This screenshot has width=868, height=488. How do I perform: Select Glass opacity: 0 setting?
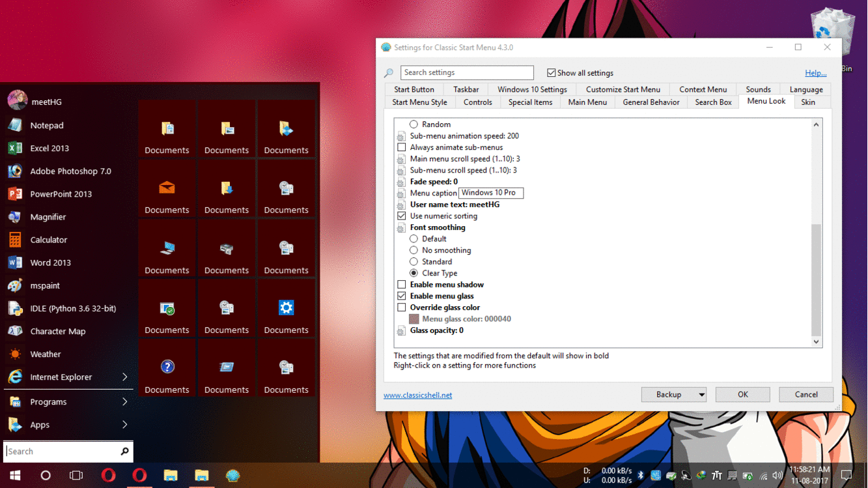pyautogui.click(x=436, y=330)
